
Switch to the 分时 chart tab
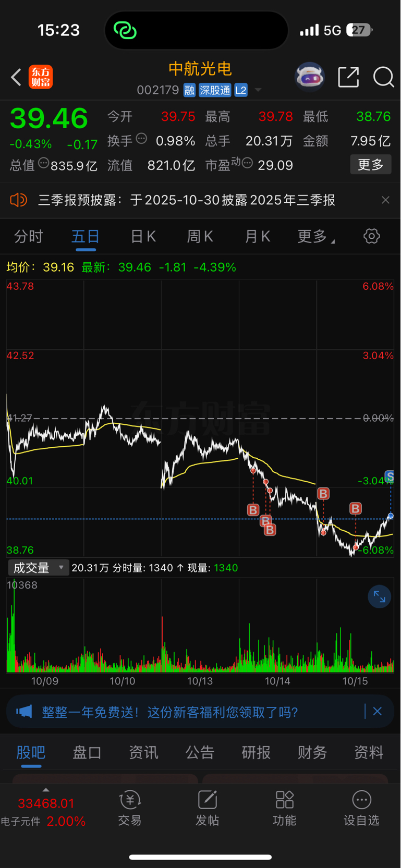tap(29, 237)
